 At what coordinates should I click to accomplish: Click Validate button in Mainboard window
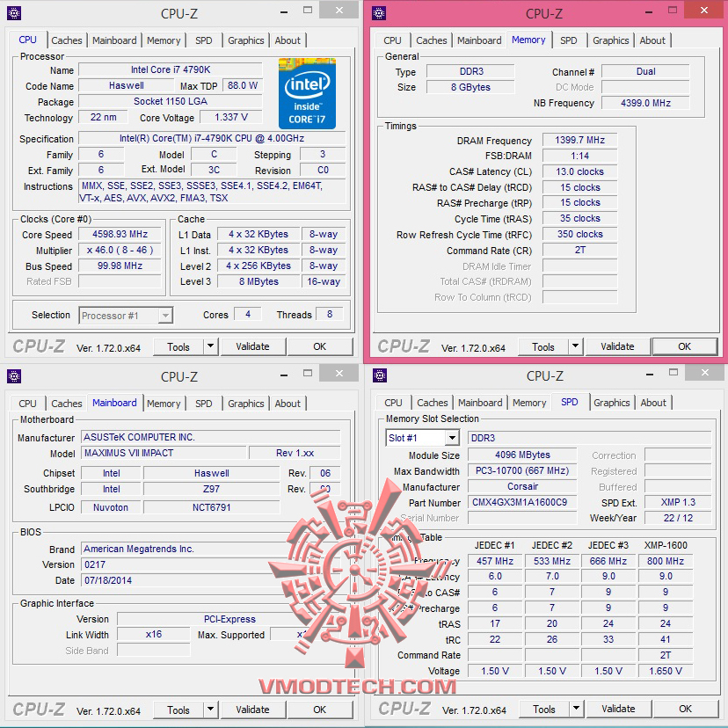(252, 710)
